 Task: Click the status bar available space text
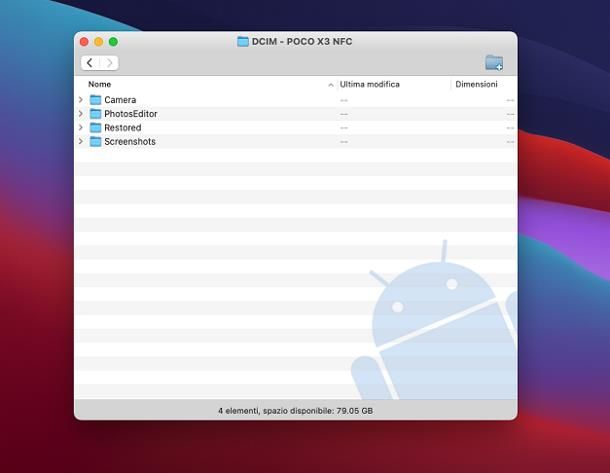click(x=295, y=411)
